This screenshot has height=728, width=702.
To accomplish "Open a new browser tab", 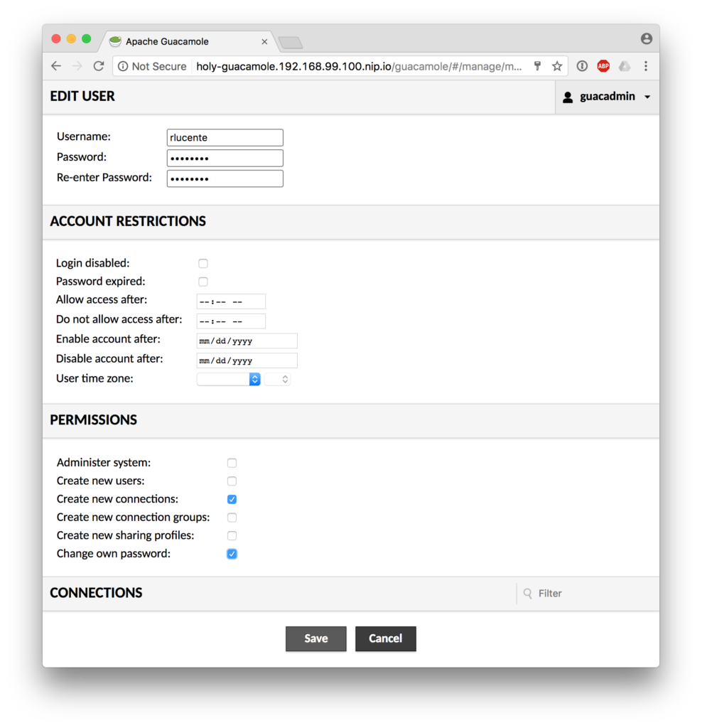I will (x=291, y=43).
